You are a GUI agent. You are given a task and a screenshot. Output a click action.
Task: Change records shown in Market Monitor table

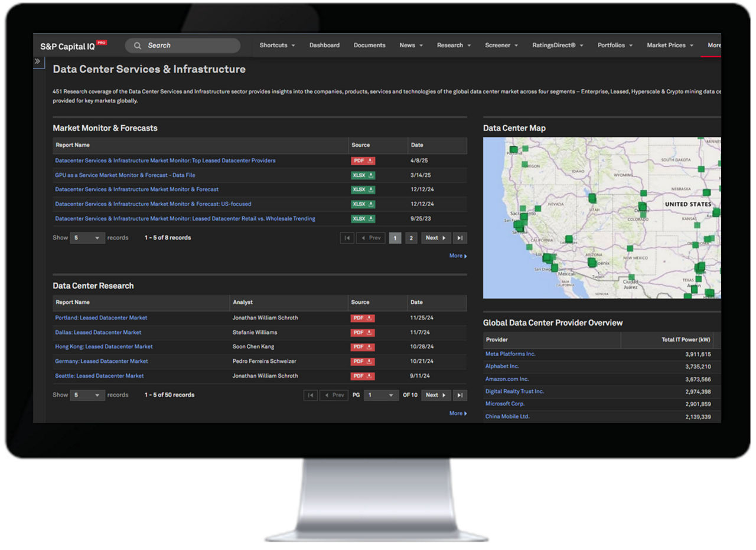coord(87,238)
